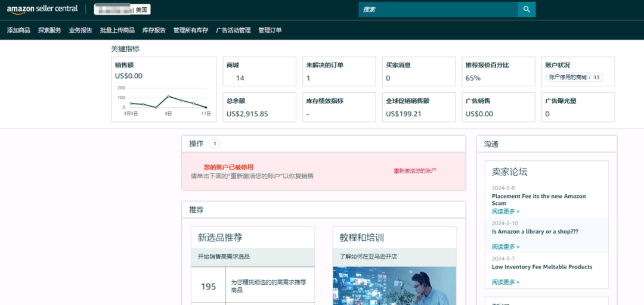This screenshot has height=305, width=644.
Task: Open the 商城 metric card
Action: (x=259, y=71)
